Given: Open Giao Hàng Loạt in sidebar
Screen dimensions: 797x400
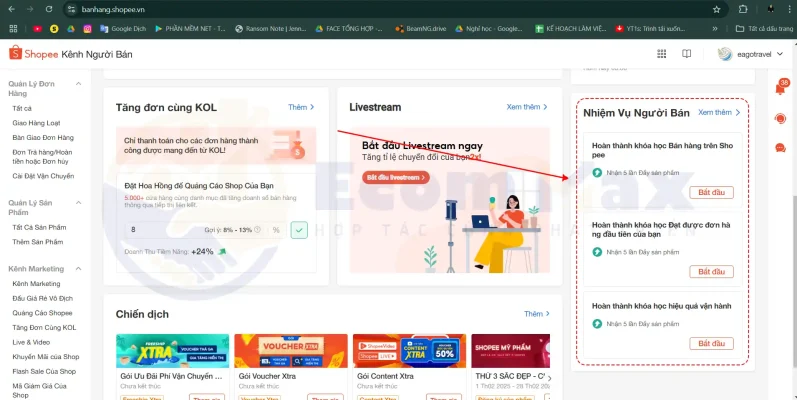Looking at the screenshot, I should (36, 123).
